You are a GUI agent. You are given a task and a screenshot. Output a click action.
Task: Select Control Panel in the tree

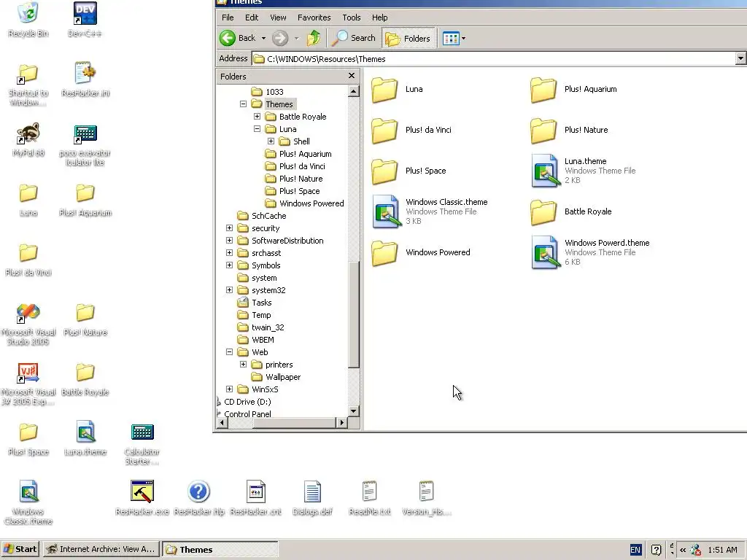click(x=247, y=414)
